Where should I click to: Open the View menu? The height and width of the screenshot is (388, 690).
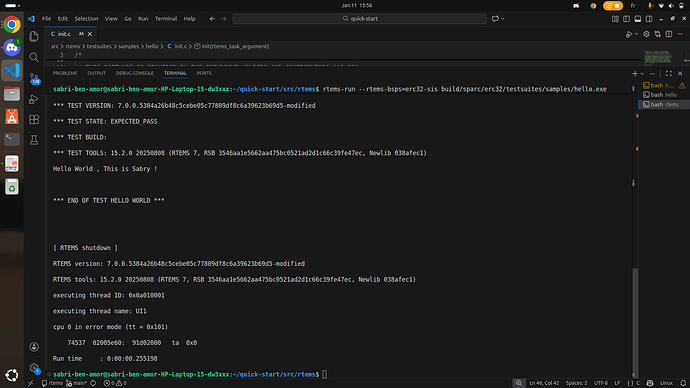pos(111,19)
